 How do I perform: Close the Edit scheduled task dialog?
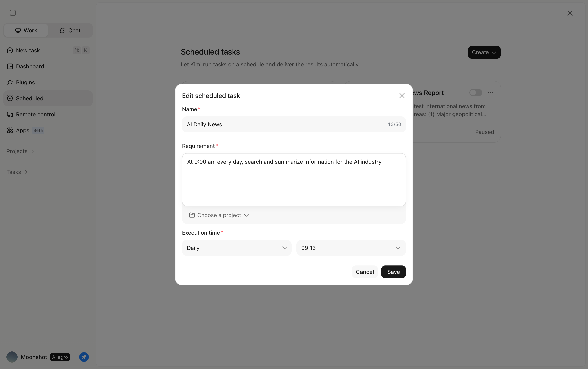[x=402, y=96]
